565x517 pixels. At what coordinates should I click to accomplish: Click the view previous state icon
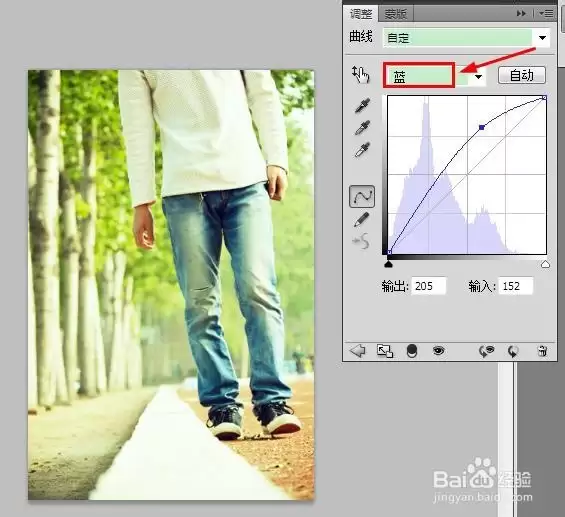coord(486,351)
